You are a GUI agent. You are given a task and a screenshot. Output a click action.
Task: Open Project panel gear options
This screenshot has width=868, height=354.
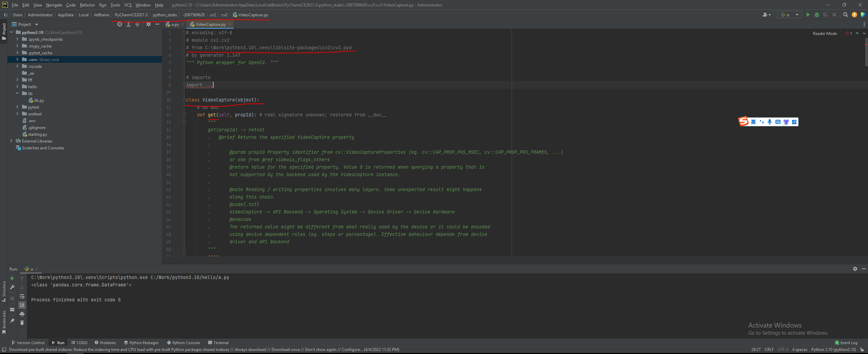click(x=149, y=24)
